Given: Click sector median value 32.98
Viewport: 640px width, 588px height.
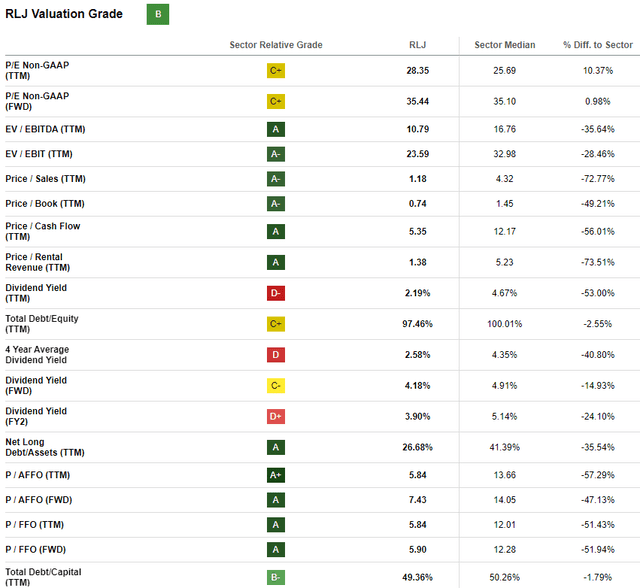Looking at the screenshot, I should click(505, 154).
